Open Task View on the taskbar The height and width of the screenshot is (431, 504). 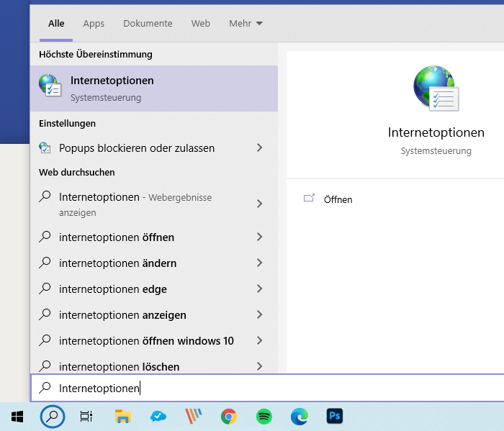click(x=86, y=417)
